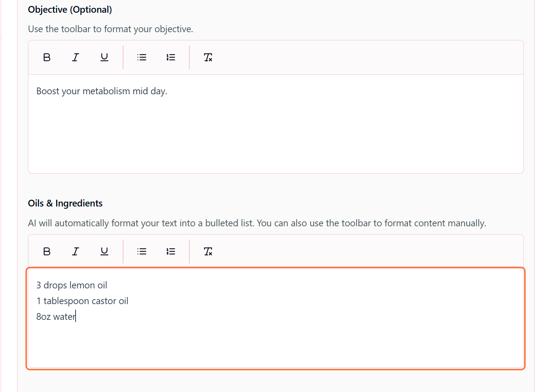
Task: Click the "8oz water" line
Action: click(x=56, y=317)
